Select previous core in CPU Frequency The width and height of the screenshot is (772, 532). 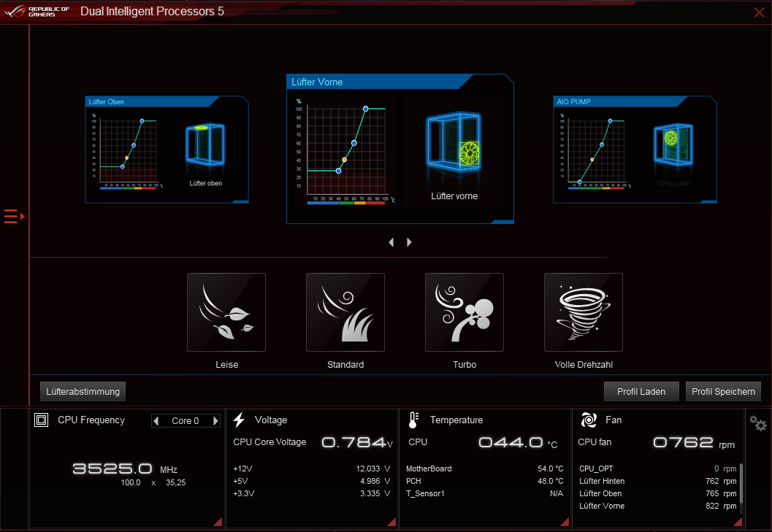click(x=156, y=421)
